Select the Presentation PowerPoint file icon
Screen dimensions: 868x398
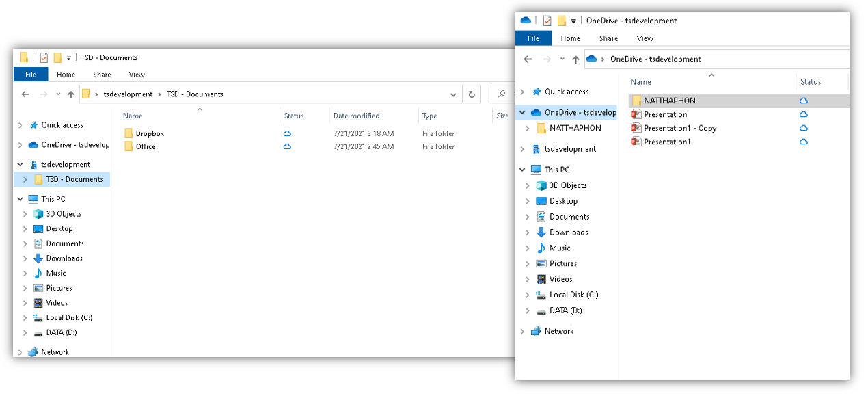pyautogui.click(x=636, y=114)
